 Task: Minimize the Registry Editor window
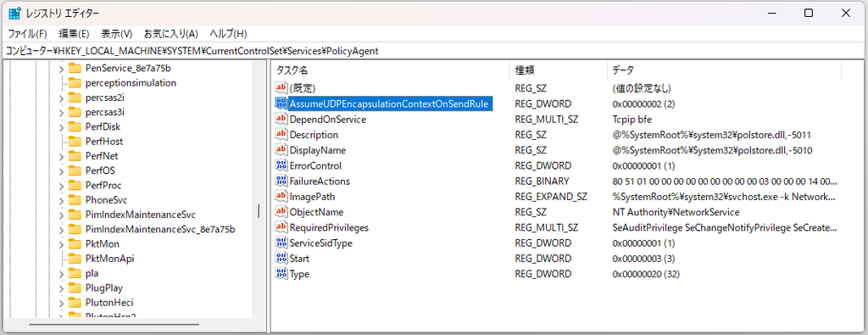[x=771, y=13]
